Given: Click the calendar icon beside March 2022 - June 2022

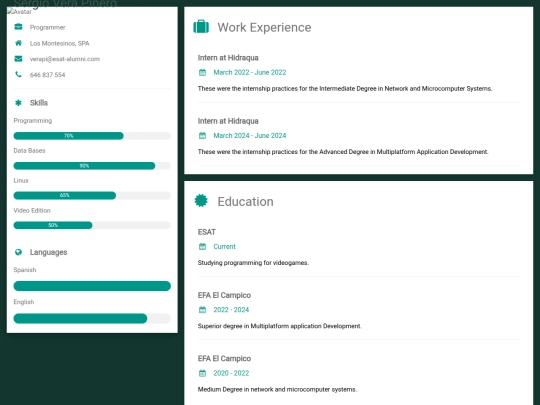Looking at the screenshot, I should click(x=202, y=72).
